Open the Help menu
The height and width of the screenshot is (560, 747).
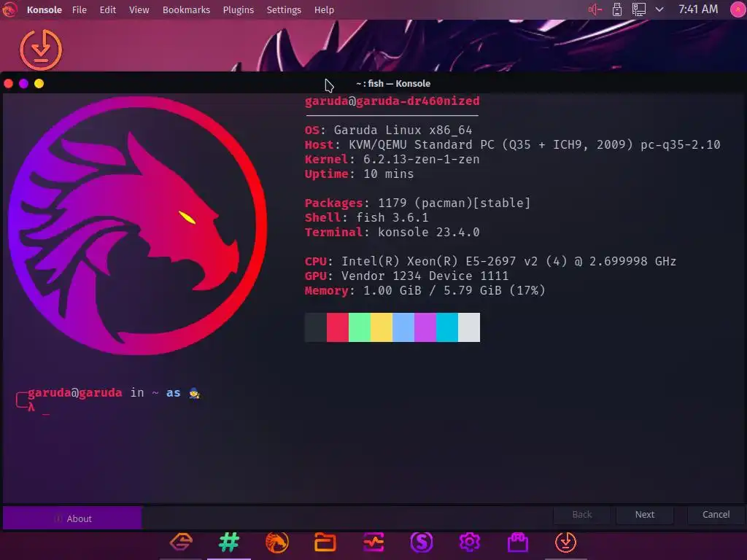coord(324,10)
